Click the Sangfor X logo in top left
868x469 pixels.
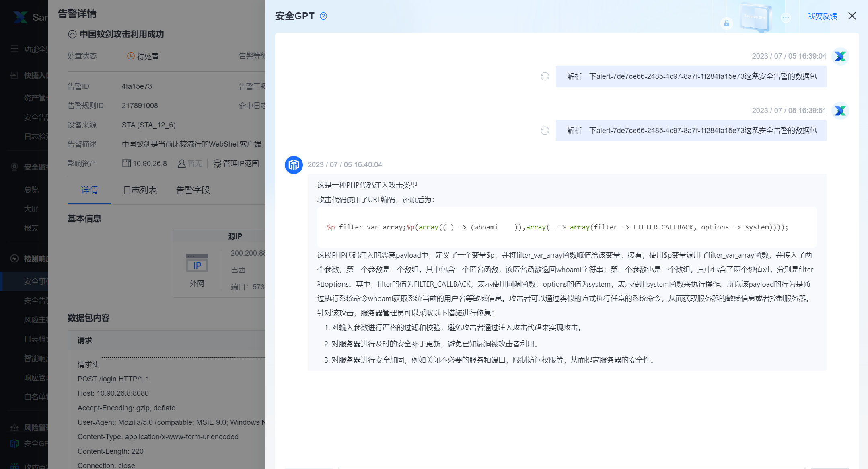pos(21,17)
